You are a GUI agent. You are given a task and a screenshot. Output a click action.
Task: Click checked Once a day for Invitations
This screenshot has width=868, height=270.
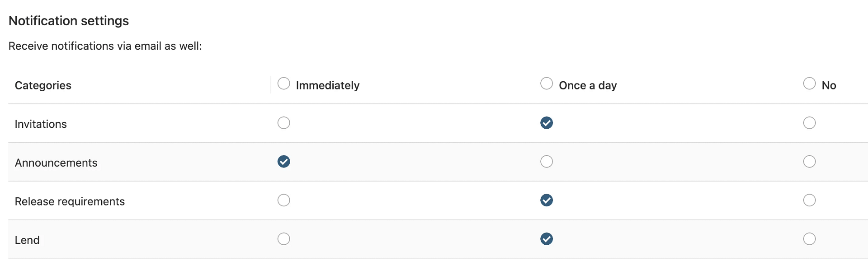tap(547, 123)
